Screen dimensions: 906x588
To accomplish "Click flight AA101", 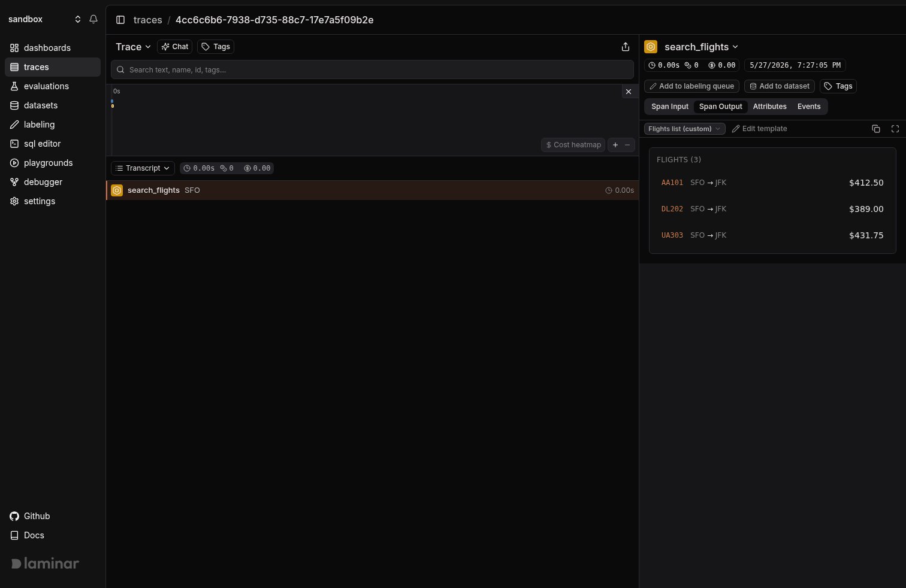I will (672, 183).
